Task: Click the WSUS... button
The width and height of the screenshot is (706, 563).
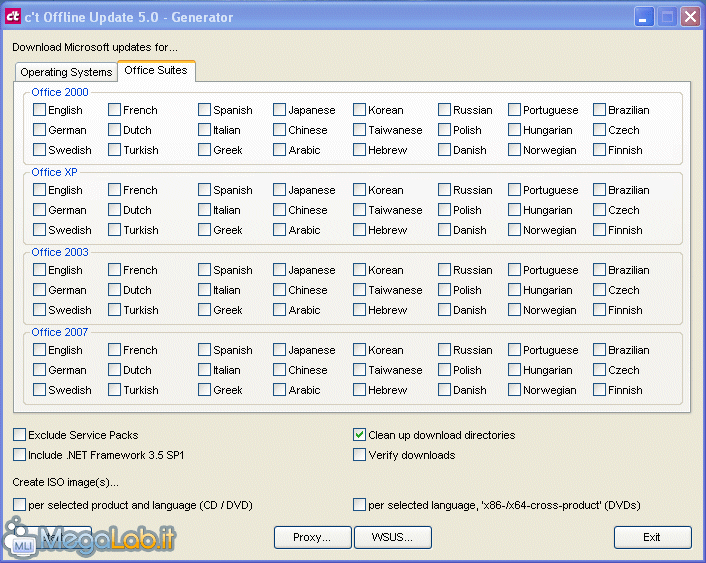Action: pos(392,537)
